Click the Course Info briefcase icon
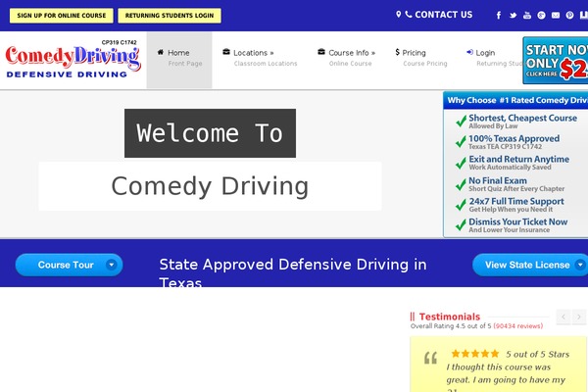The width and height of the screenshot is (588, 392). coord(321,52)
